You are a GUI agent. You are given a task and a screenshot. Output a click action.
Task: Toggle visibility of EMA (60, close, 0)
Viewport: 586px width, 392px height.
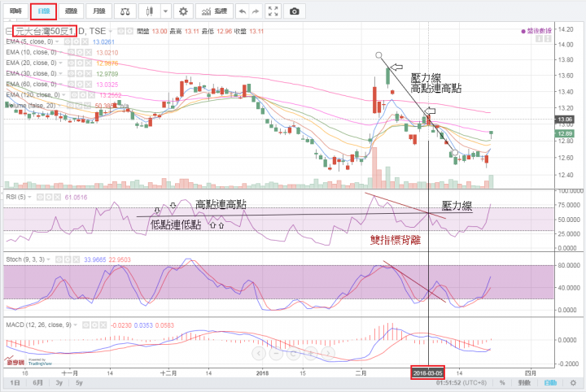click(x=72, y=83)
